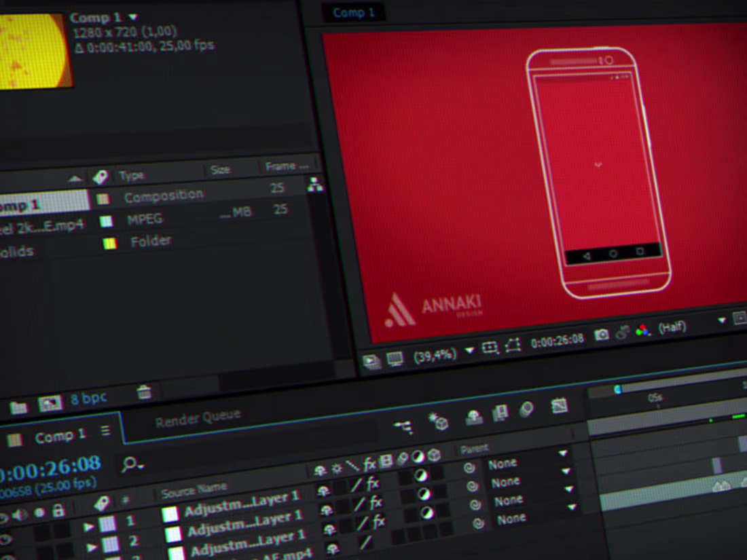
Task: Open the Parent dropdown set to None
Action: coord(505,464)
